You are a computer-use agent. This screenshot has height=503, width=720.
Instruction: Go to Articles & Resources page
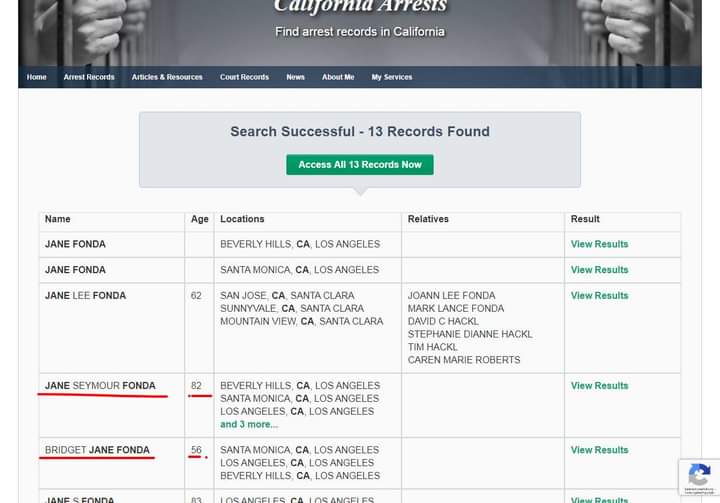coord(167,77)
